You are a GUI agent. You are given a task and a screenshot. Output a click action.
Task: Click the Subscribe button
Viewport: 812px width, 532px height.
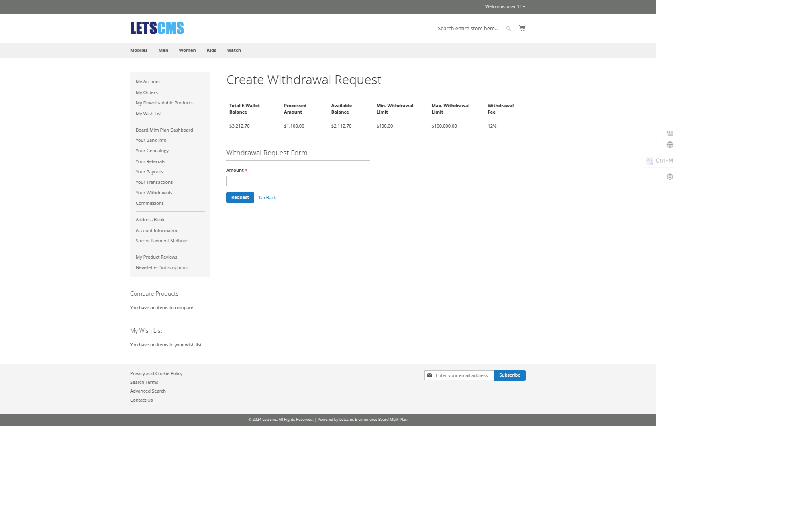coord(510,375)
